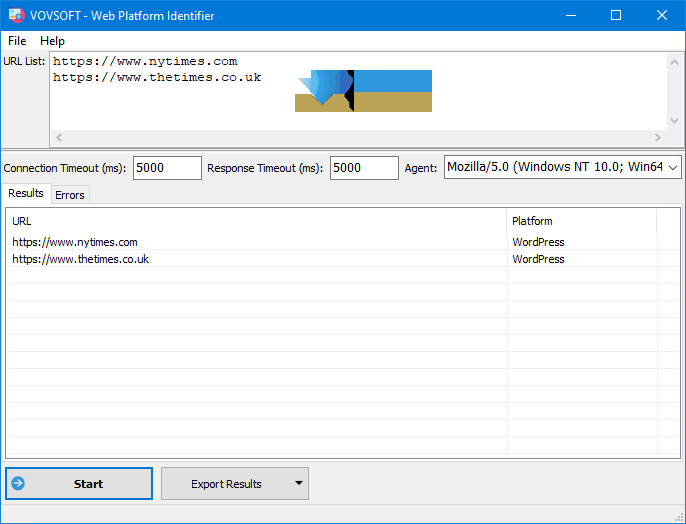686x524 pixels.
Task: Click the Start button
Action: point(79,483)
